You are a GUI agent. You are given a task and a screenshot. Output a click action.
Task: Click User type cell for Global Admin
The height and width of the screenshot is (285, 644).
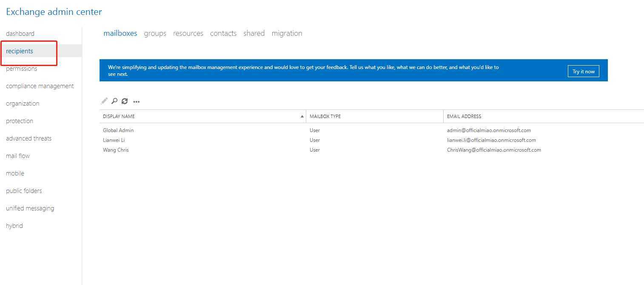pyautogui.click(x=315, y=130)
